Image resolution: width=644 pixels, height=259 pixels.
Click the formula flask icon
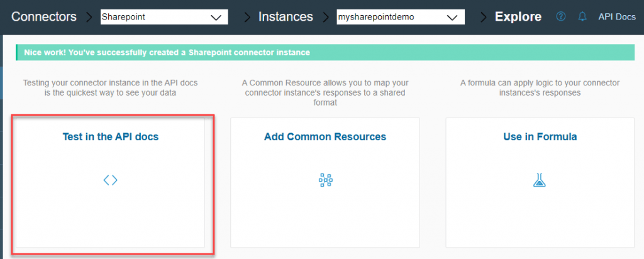[540, 180]
